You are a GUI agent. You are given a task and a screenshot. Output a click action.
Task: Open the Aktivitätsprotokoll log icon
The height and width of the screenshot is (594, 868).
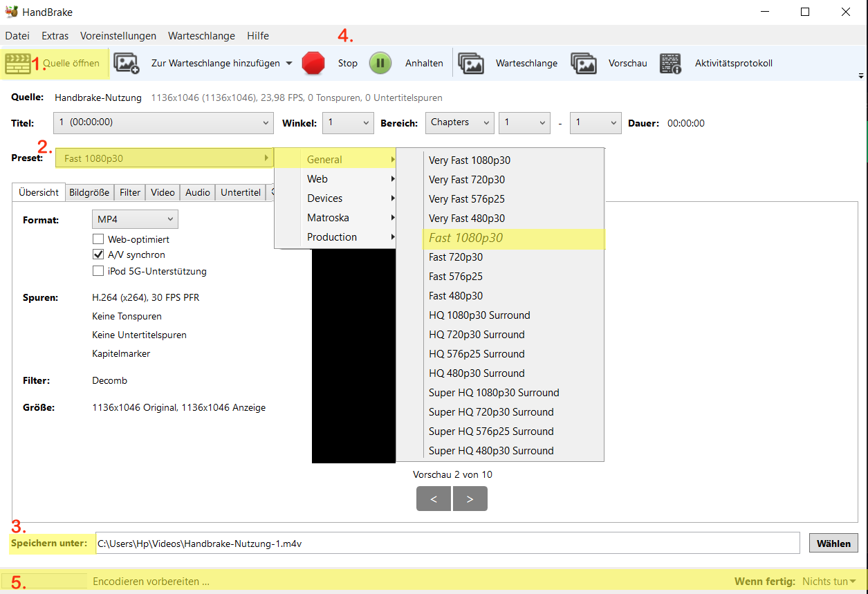click(670, 62)
